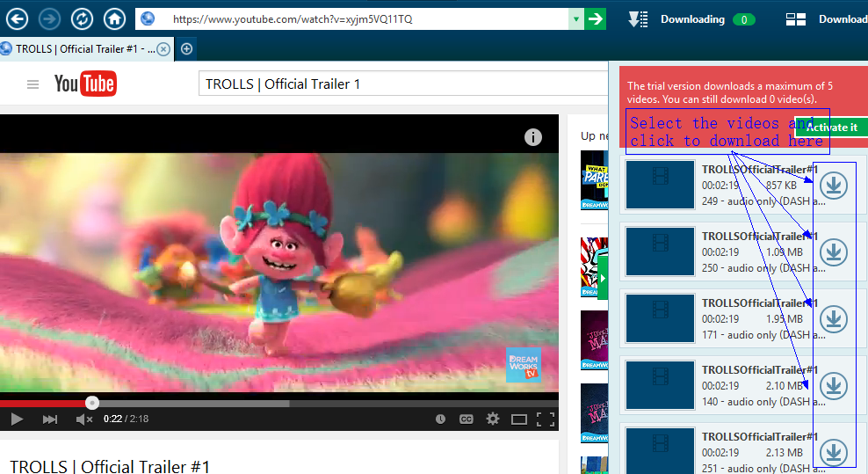Select thumbnail of 140 audio only item
The width and height of the screenshot is (868, 474).
coord(661,385)
